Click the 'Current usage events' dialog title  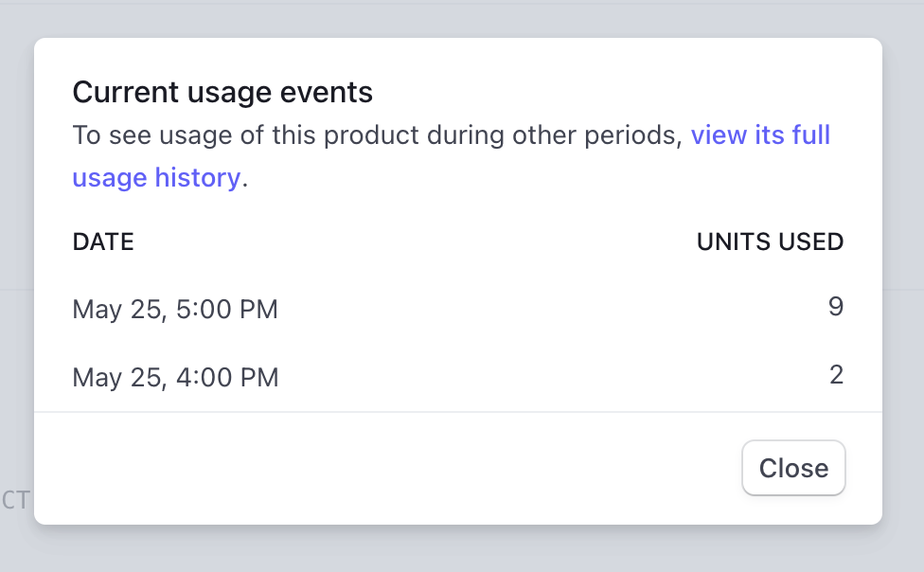[x=222, y=92]
